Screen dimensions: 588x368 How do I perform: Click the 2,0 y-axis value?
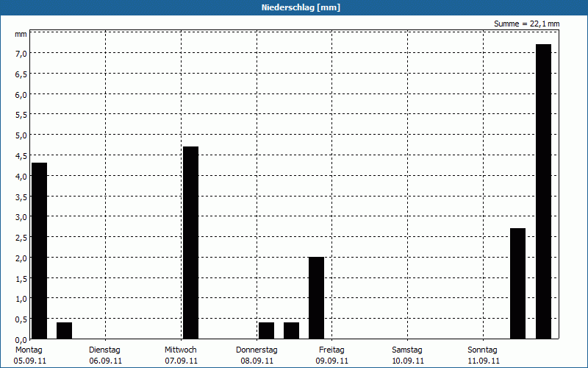point(21,258)
